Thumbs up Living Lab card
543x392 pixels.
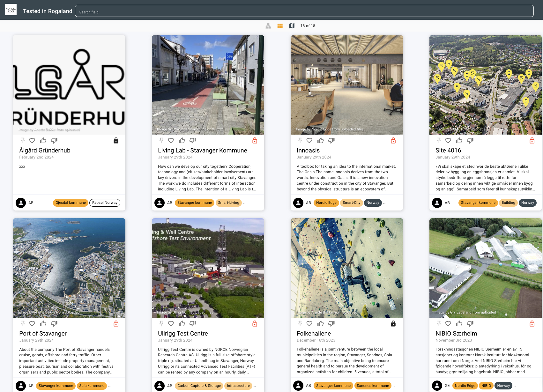click(182, 140)
